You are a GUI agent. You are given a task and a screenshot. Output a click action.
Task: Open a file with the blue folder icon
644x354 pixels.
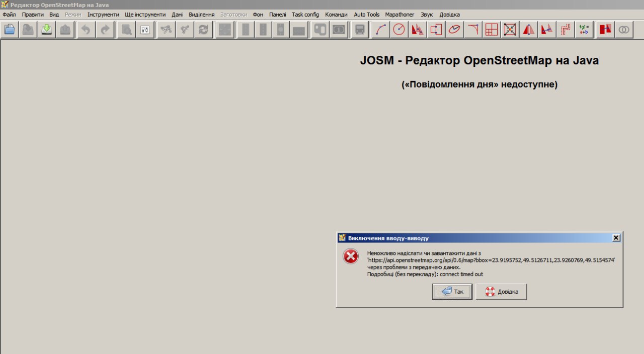coord(10,30)
